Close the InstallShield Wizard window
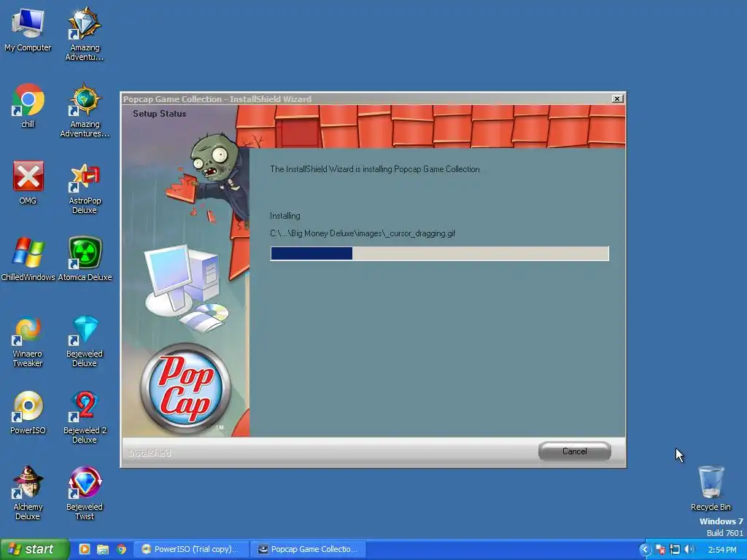747x560 pixels. [x=617, y=98]
